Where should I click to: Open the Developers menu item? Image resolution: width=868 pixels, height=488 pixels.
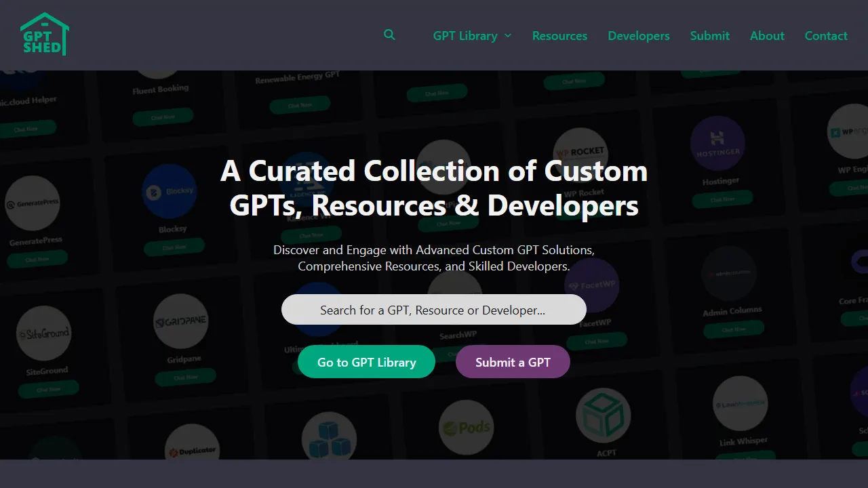638,35
